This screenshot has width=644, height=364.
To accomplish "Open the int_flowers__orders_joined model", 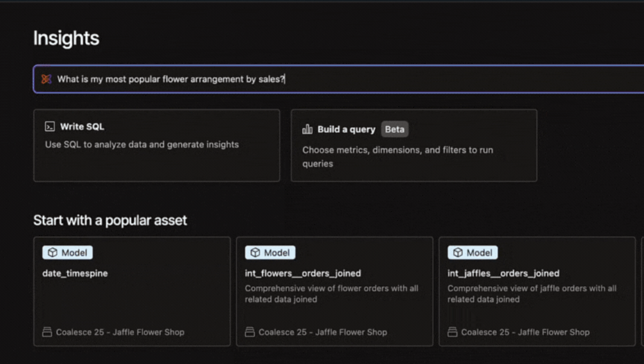I will 303,274.
